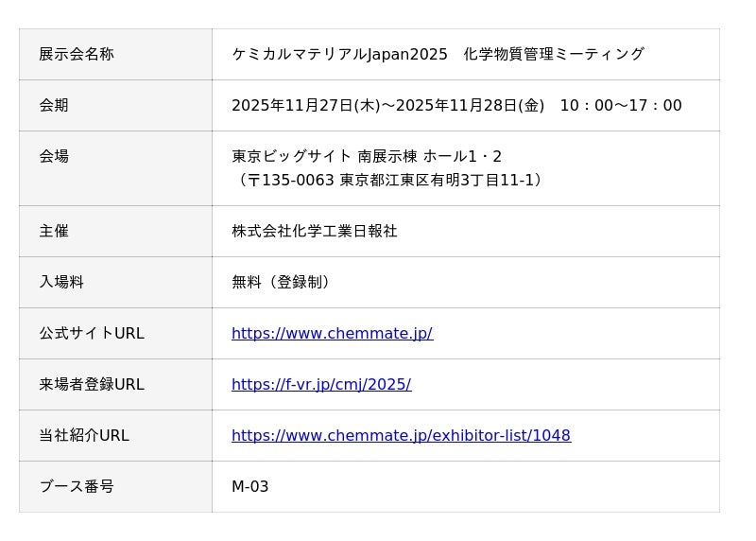This screenshot has width=756, height=541.
Task: Click the organizer name 株式会社化学工業日報社
Action: coord(315,231)
